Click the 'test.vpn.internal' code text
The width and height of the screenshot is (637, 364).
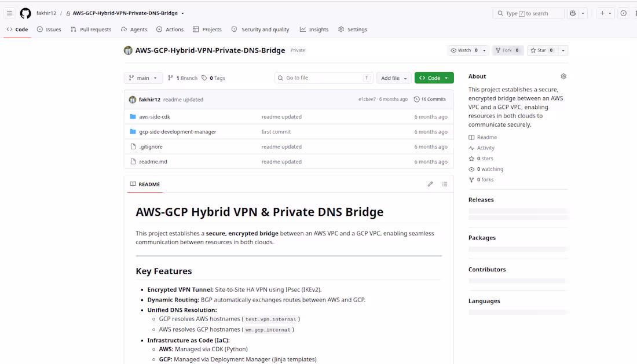click(x=270, y=319)
